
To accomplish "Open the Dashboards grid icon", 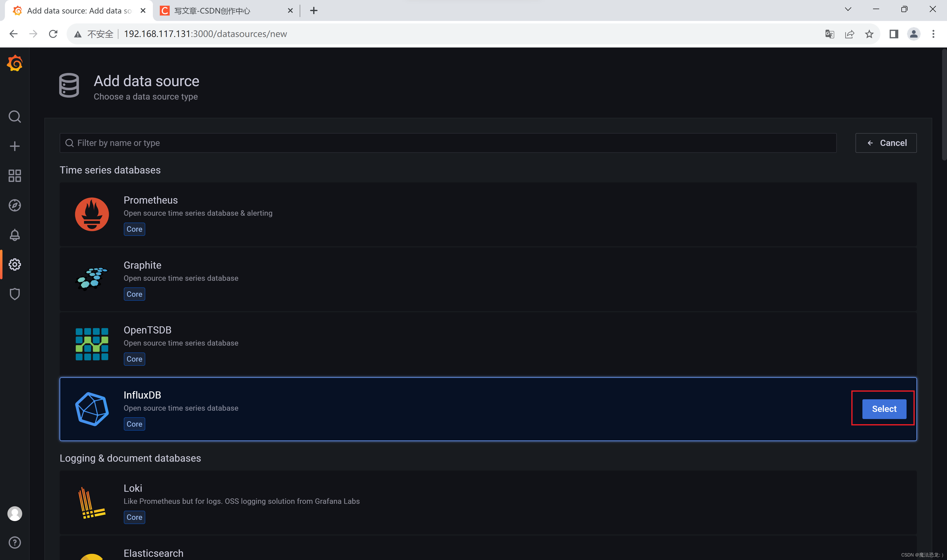I will click(15, 176).
